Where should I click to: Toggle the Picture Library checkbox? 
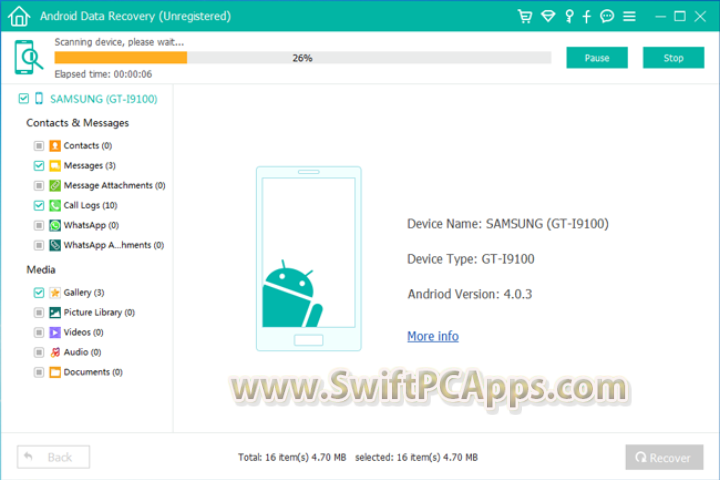[x=39, y=312]
